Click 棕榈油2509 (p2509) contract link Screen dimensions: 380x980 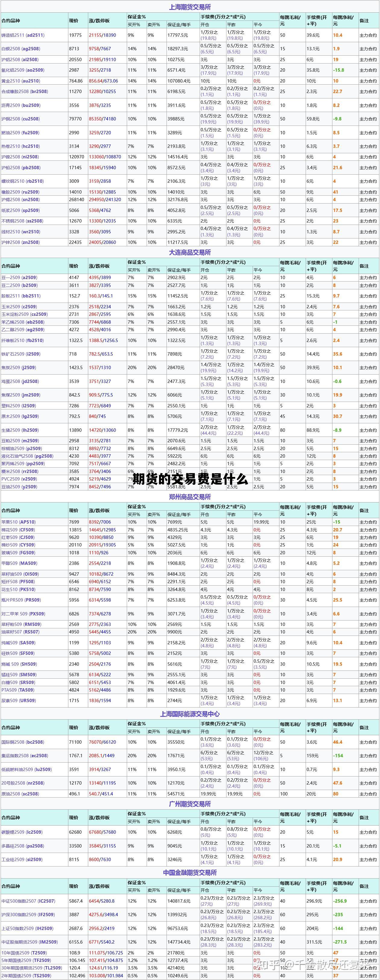click(x=22, y=449)
